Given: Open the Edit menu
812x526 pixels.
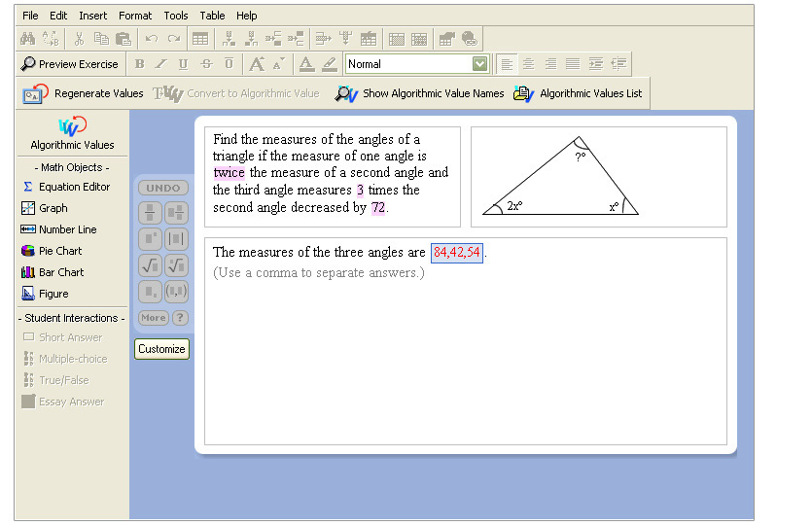Looking at the screenshot, I should pos(58,16).
